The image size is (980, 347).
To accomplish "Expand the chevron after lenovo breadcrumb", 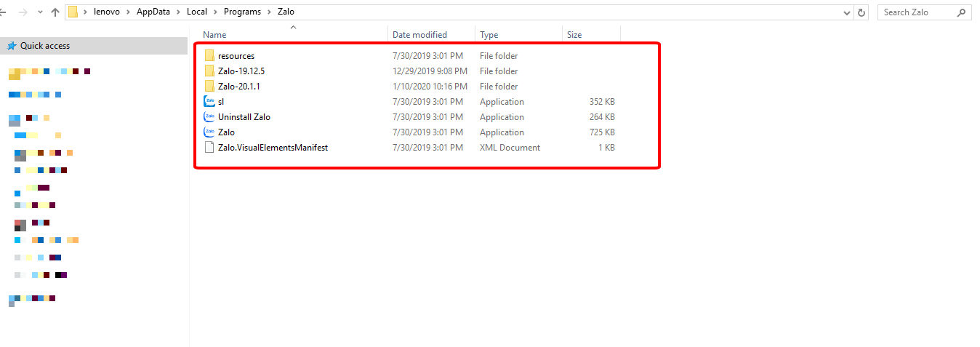I will (128, 12).
